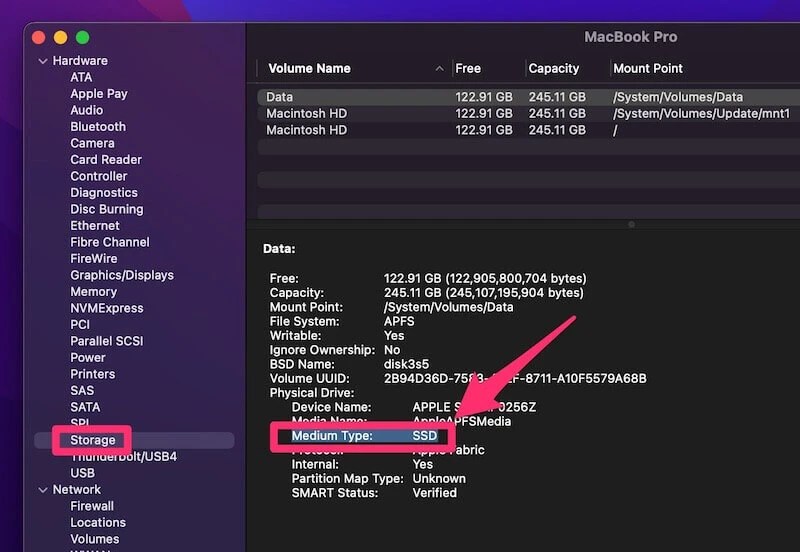Select Parallel SCSI in the sidebar
800x552 pixels.
coord(107,341)
